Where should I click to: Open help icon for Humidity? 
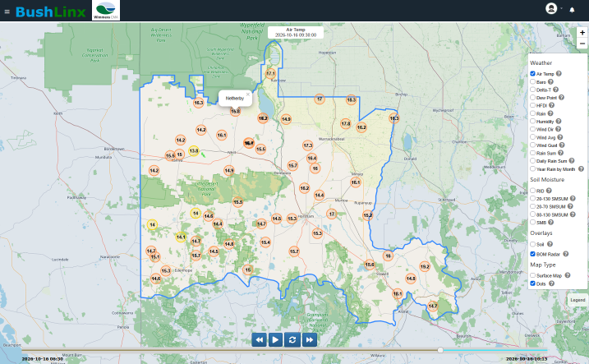559,121
